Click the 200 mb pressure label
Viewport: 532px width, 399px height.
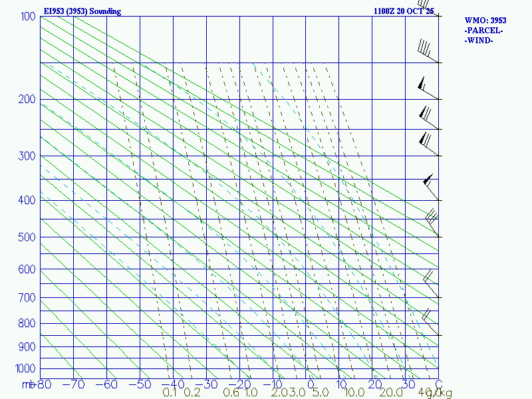pyautogui.click(x=27, y=99)
